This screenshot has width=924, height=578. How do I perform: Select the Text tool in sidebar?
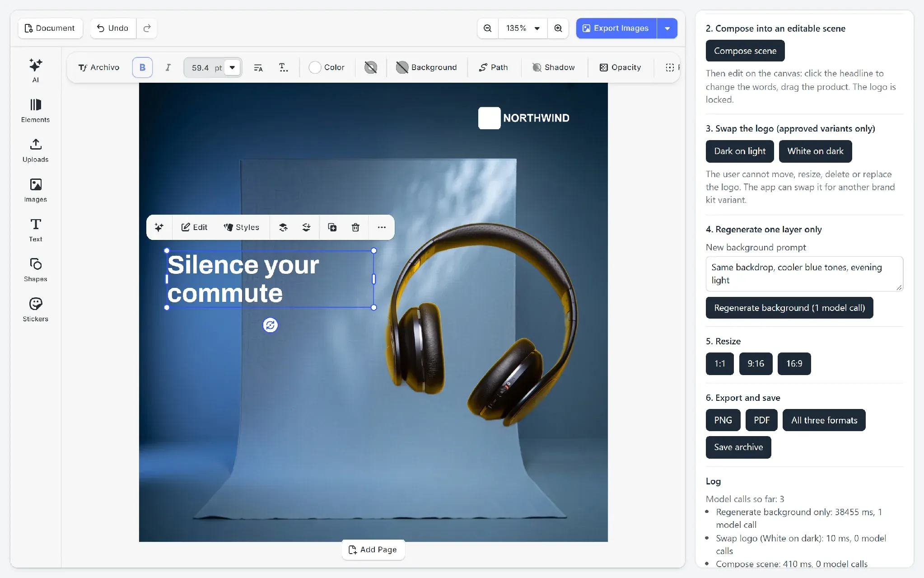click(x=35, y=230)
